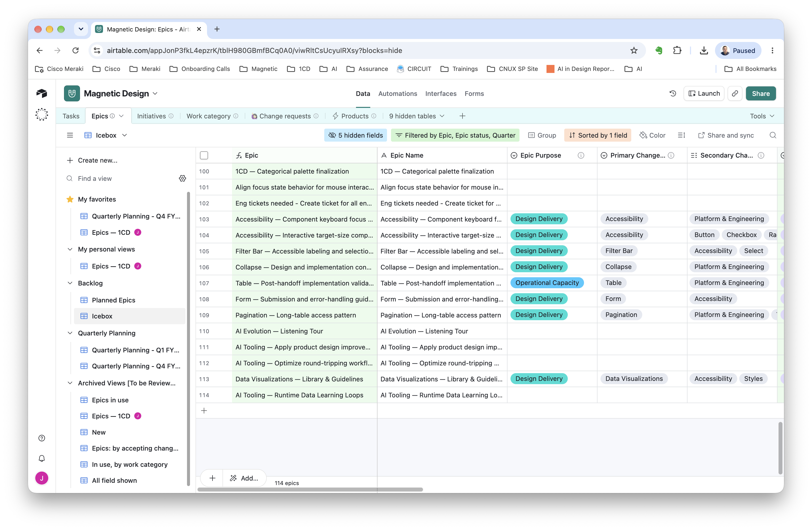The width and height of the screenshot is (812, 530).
Task: Click Create new... view option
Action: point(92,160)
